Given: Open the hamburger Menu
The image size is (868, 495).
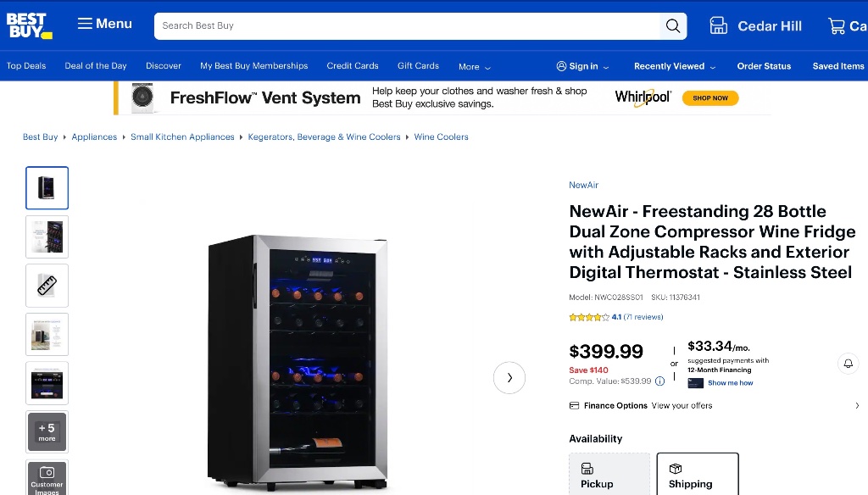Looking at the screenshot, I should [x=104, y=24].
